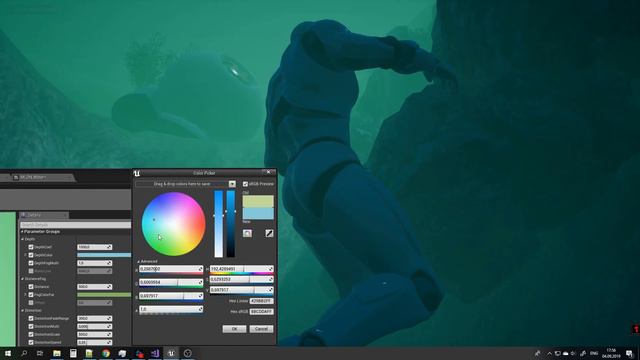640x360 pixels.
Task: Click the Old color swatch
Action: tap(258, 201)
